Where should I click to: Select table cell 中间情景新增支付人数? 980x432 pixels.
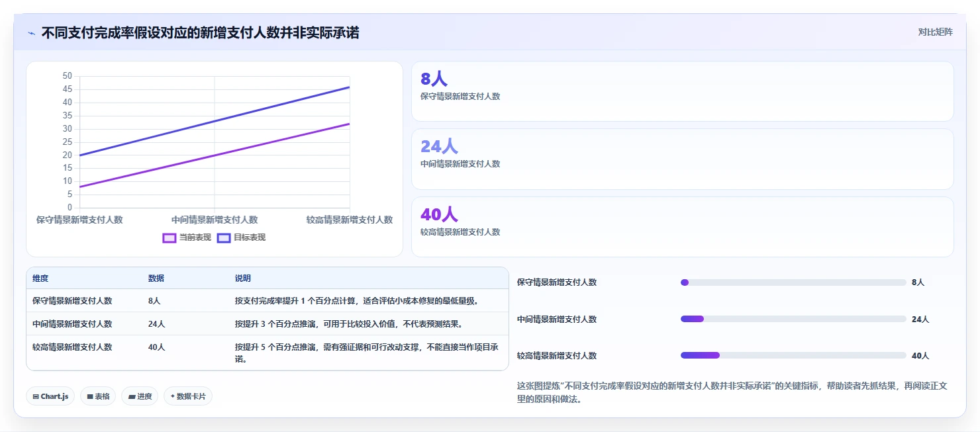click(x=72, y=324)
